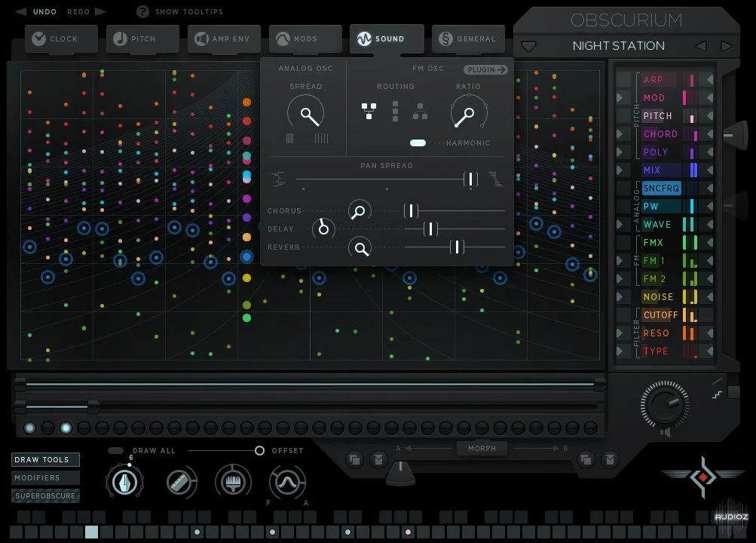756x543 pixels.
Task: Click left-arrow at right of TYPE row
Action: coord(709,351)
